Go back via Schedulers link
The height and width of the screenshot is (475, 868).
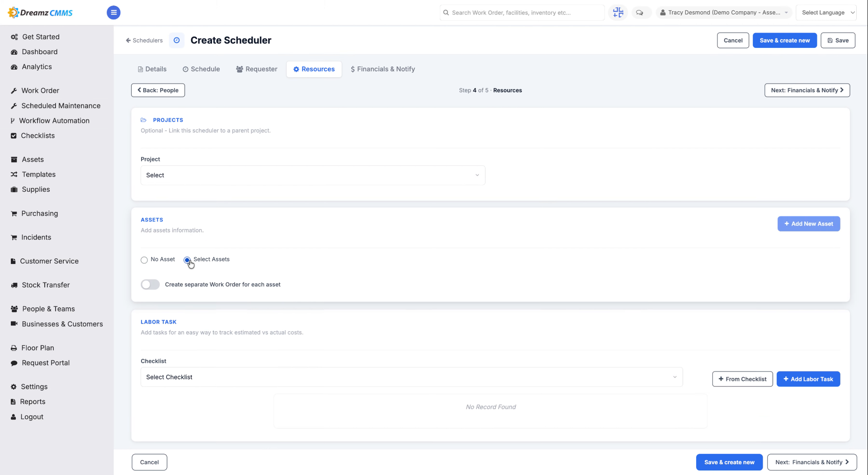(x=144, y=40)
